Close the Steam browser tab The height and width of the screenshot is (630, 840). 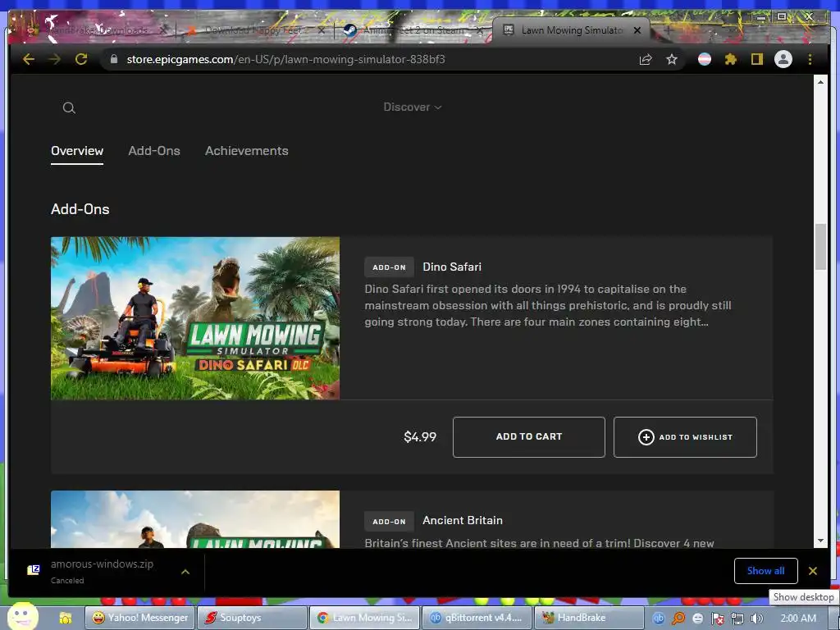480,30
